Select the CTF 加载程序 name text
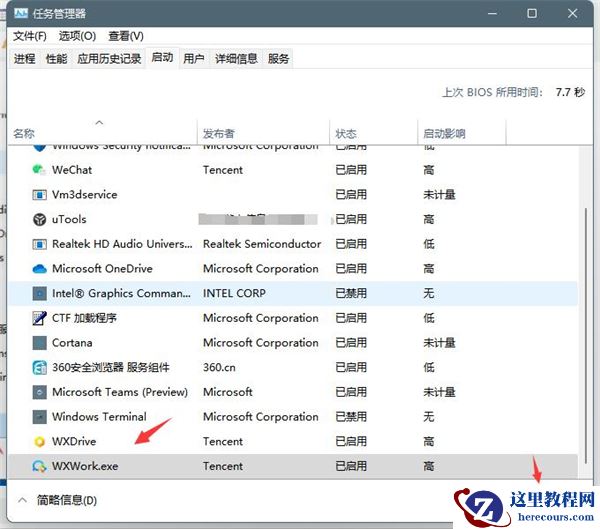The width and height of the screenshot is (600, 529). point(84,318)
